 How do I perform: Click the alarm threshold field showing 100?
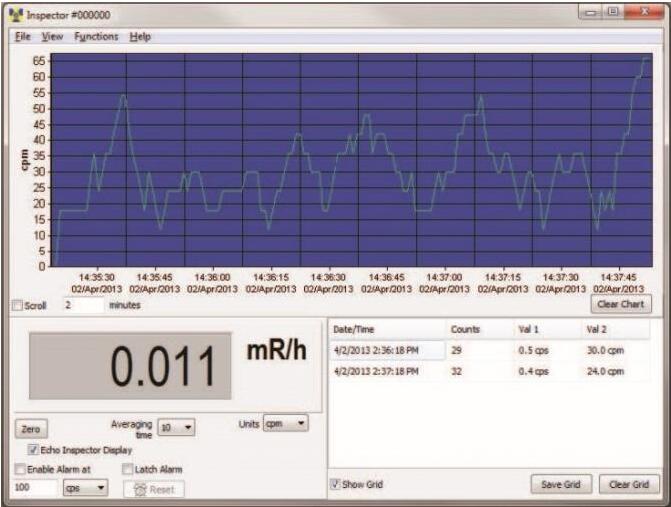(x=33, y=489)
